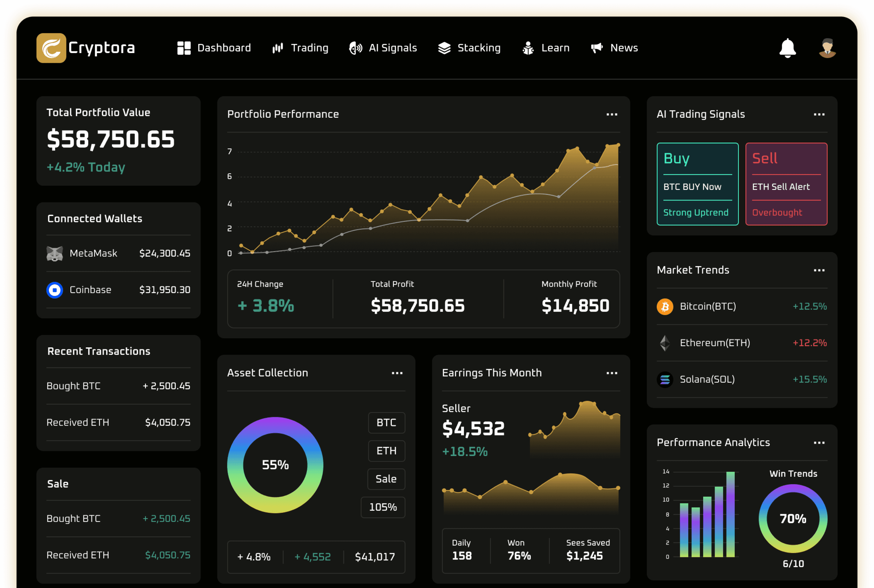The width and height of the screenshot is (874, 588).
Task: Click the Won 76% stat
Action: coord(519,550)
